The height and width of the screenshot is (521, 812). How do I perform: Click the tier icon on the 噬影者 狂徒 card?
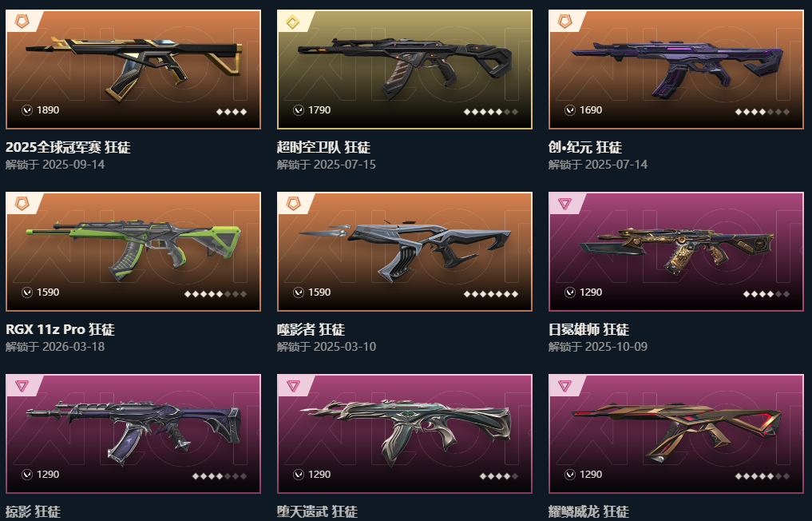coord(293,204)
